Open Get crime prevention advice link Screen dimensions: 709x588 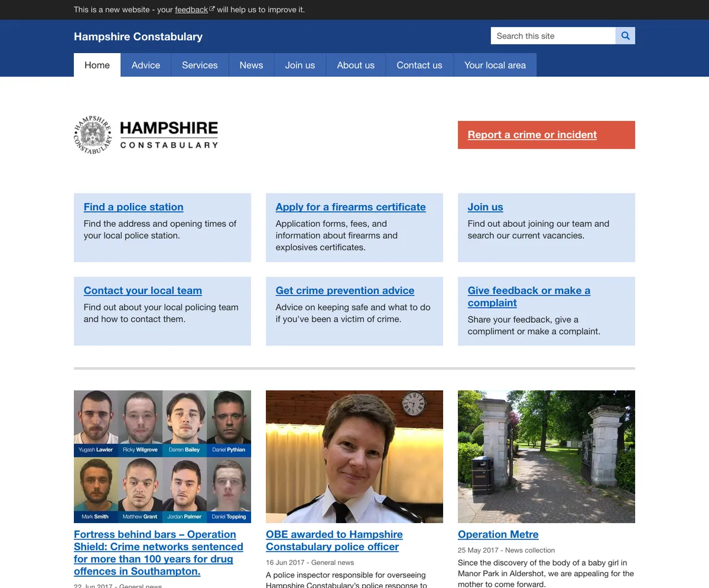click(345, 290)
